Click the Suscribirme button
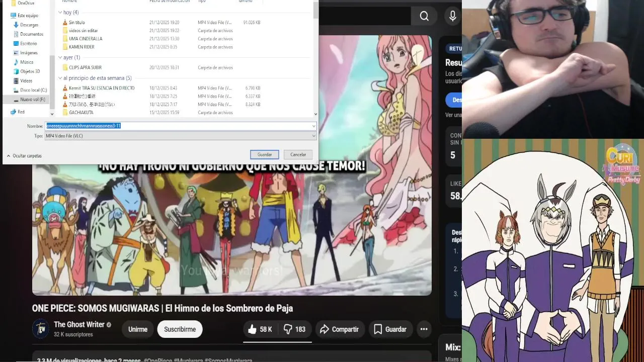This screenshot has width=644, height=362. tap(180, 329)
